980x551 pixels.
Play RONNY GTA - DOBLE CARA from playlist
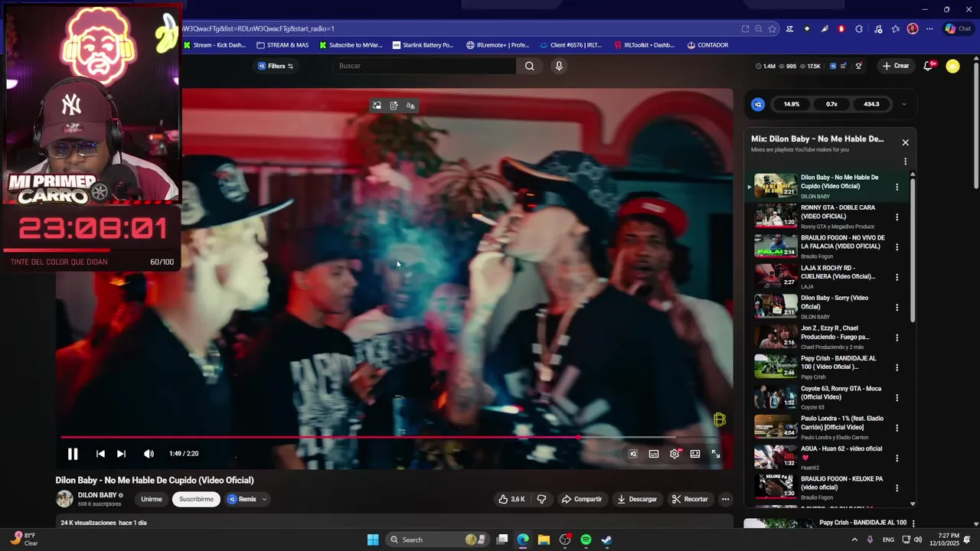[x=825, y=217]
